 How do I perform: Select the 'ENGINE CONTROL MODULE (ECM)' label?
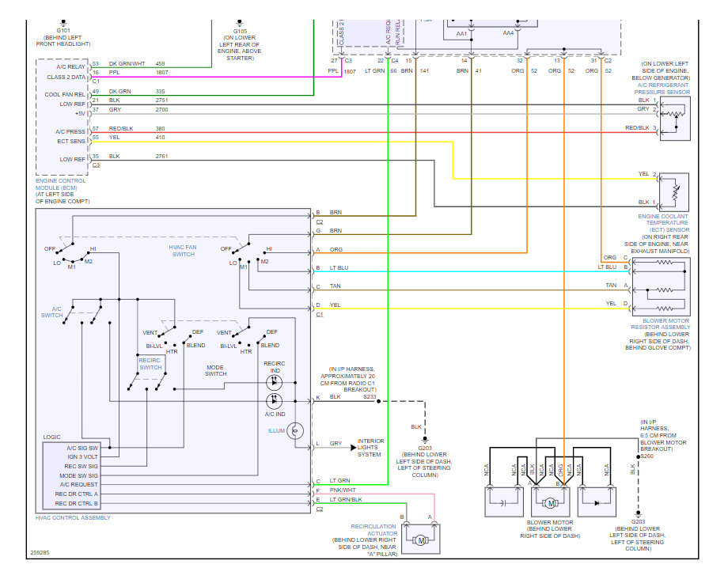pyautogui.click(x=60, y=184)
